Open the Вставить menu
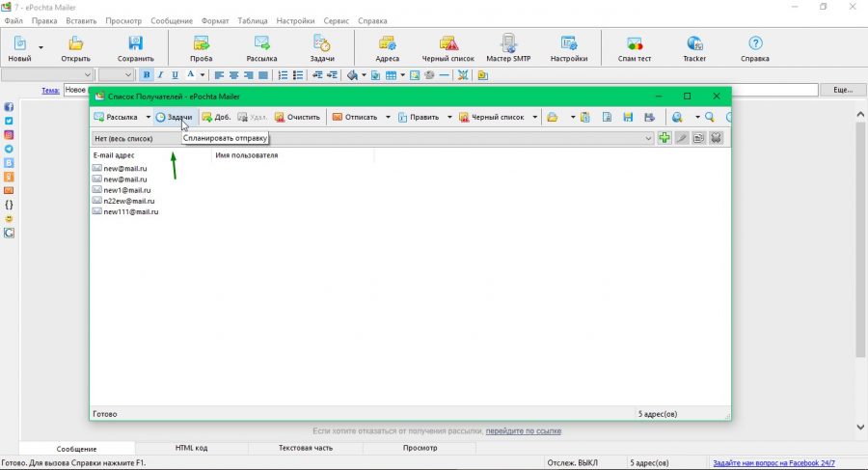868x470 pixels. click(81, 20)
